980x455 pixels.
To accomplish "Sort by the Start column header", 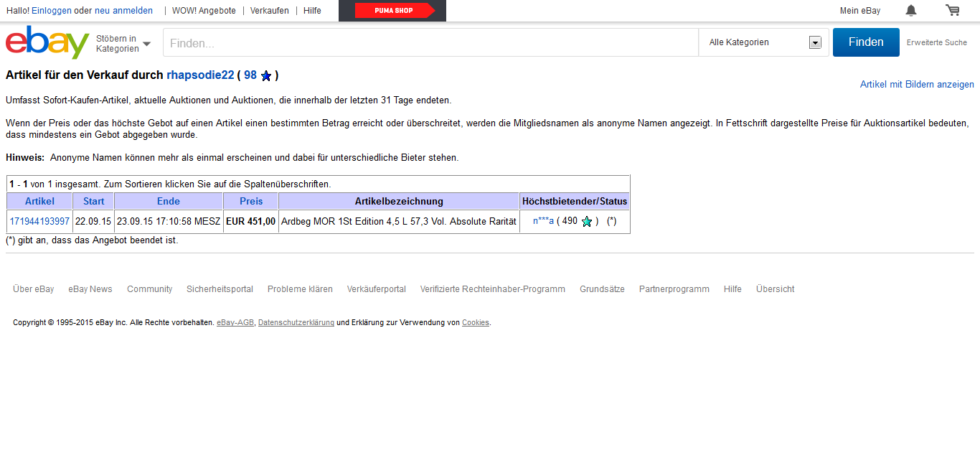I will point(93,201).
